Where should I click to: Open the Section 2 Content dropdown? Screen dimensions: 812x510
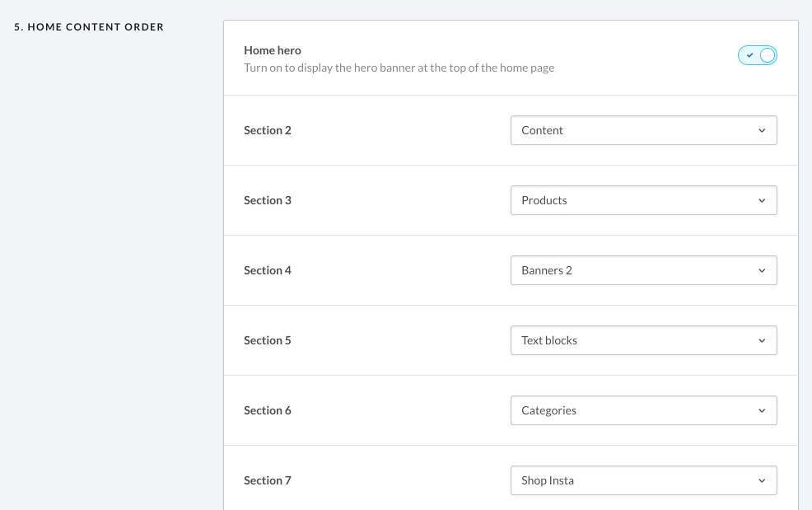click(x=643, y=130)
